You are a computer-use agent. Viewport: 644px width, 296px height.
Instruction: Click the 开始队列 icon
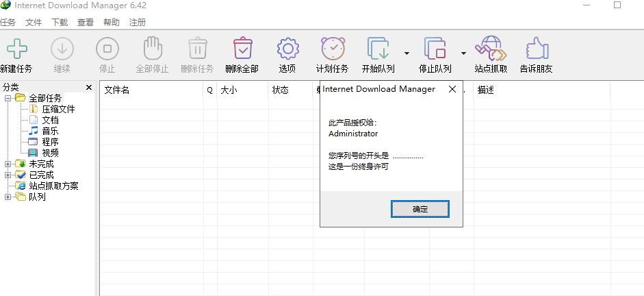(x=378, y=49)
